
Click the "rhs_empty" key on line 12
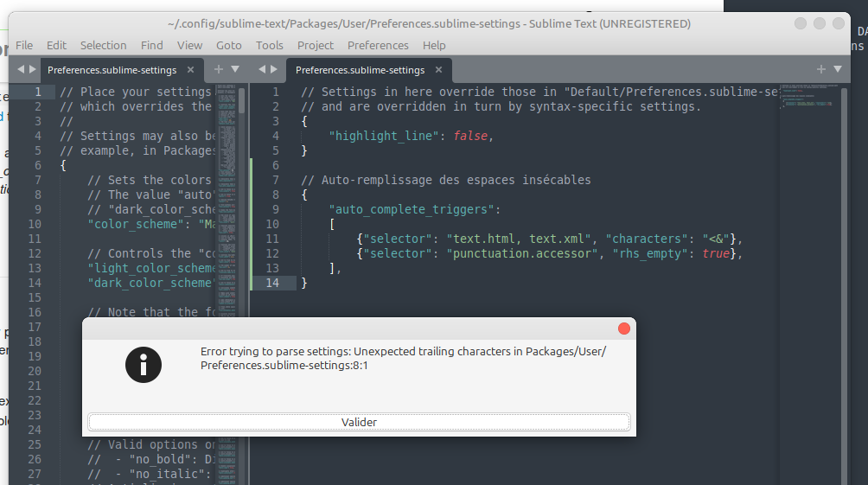pyautogui.click(x=650, y=253)
